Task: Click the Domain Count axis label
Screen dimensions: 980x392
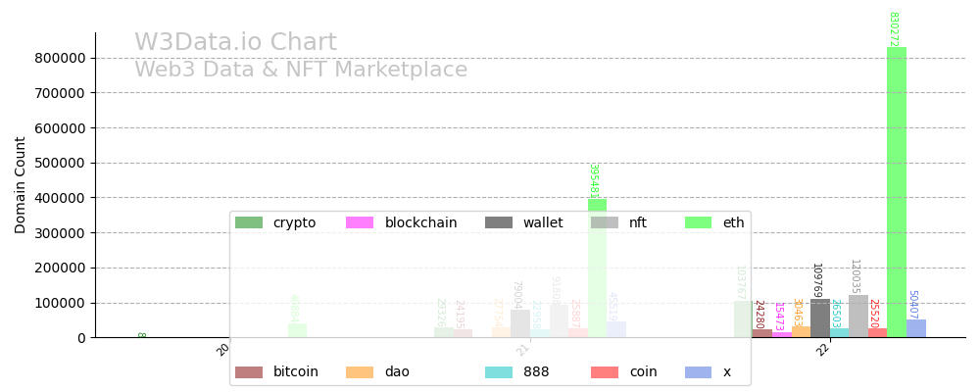Action: pos(21,184)
